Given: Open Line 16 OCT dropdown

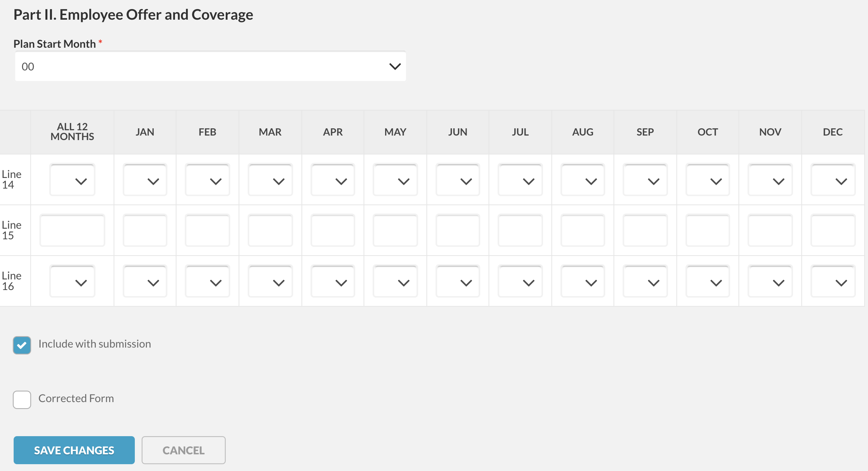Looking at the screenshot, I should [707, 281].
